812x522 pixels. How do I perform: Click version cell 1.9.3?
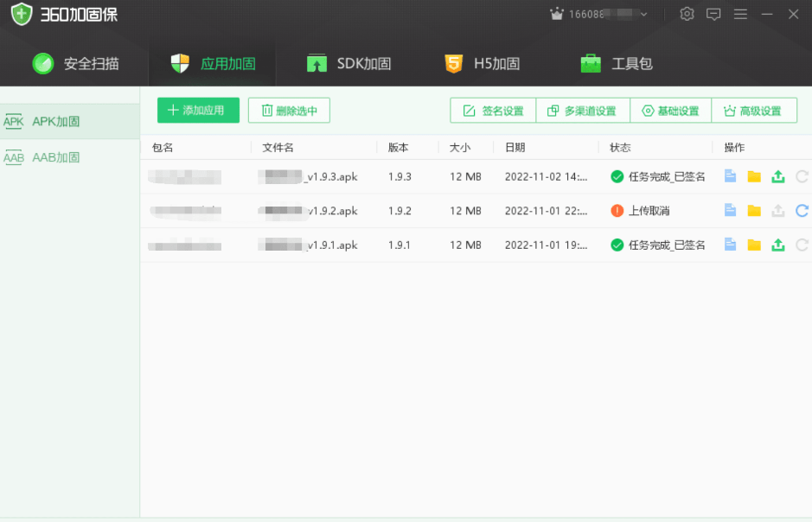[400, 177]
